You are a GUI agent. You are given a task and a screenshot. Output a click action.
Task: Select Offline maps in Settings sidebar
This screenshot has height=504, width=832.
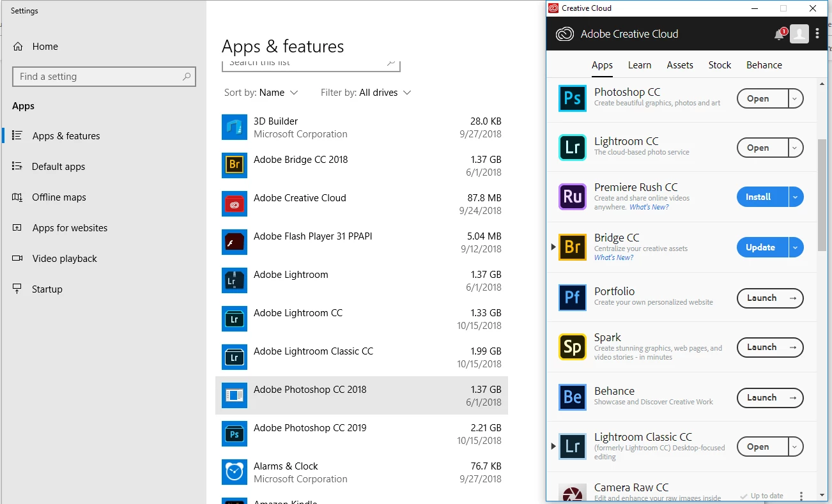104,197
